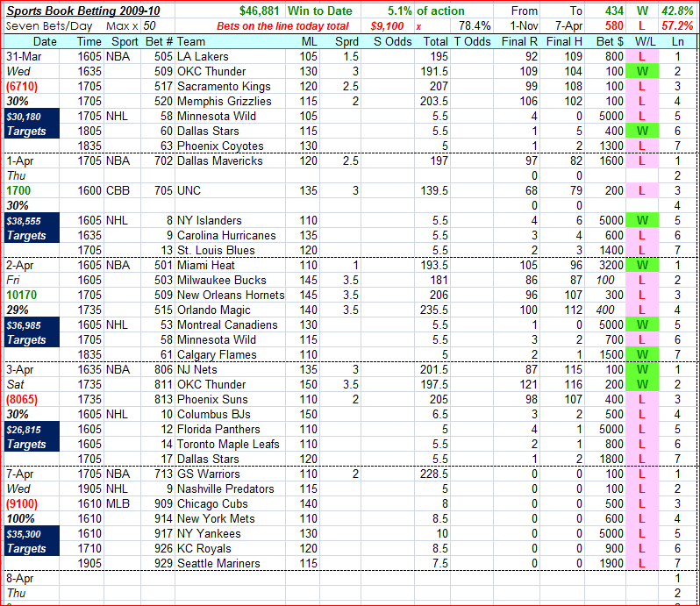The height and width of the screenshot is (606, 700).
Task: Click the $35,300 Targets box
Action: click(32, 541)
